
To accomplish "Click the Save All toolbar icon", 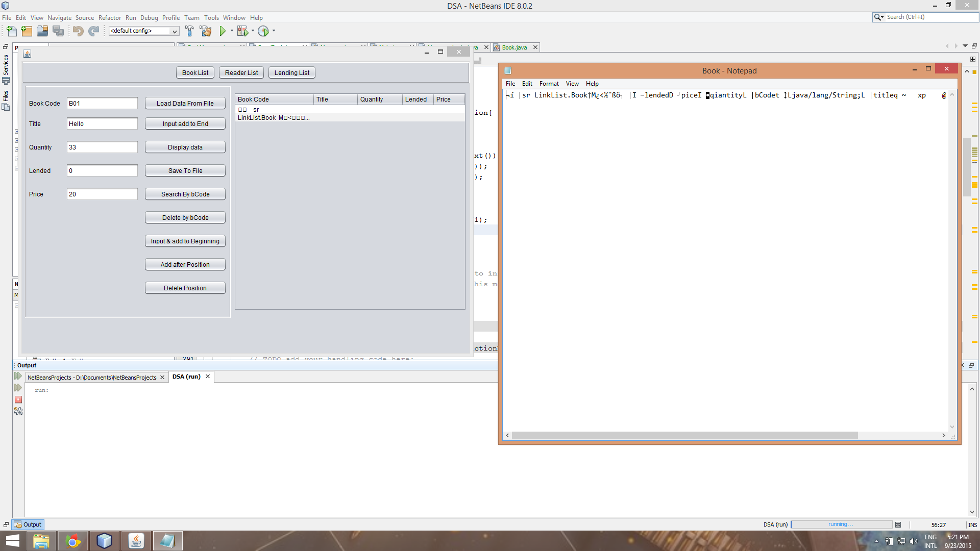I will [59, 31].
